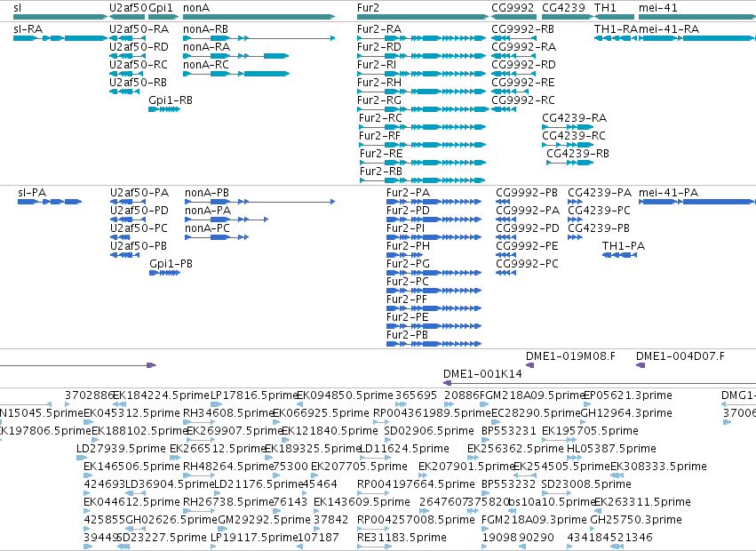Select protein nonA-PB
756x551 pixels.
click(207, 193)
